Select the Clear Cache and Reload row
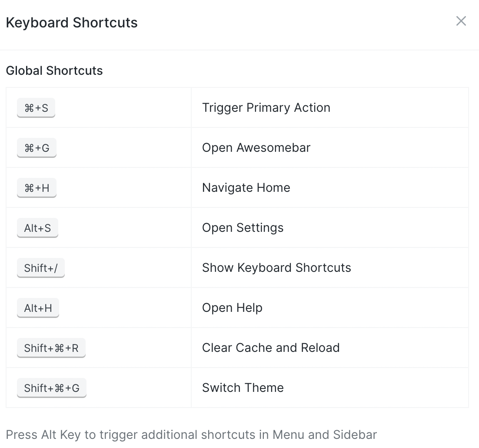 coord(270,348)
